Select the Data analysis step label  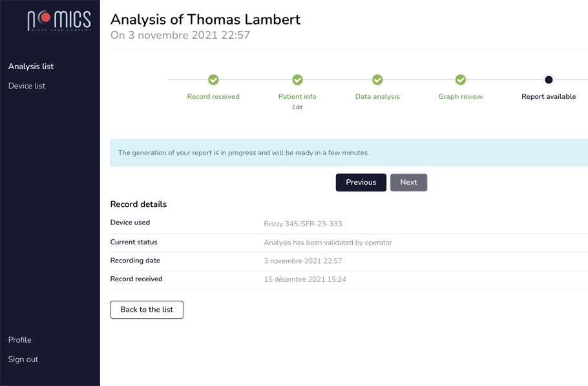[x=377, y=97]
